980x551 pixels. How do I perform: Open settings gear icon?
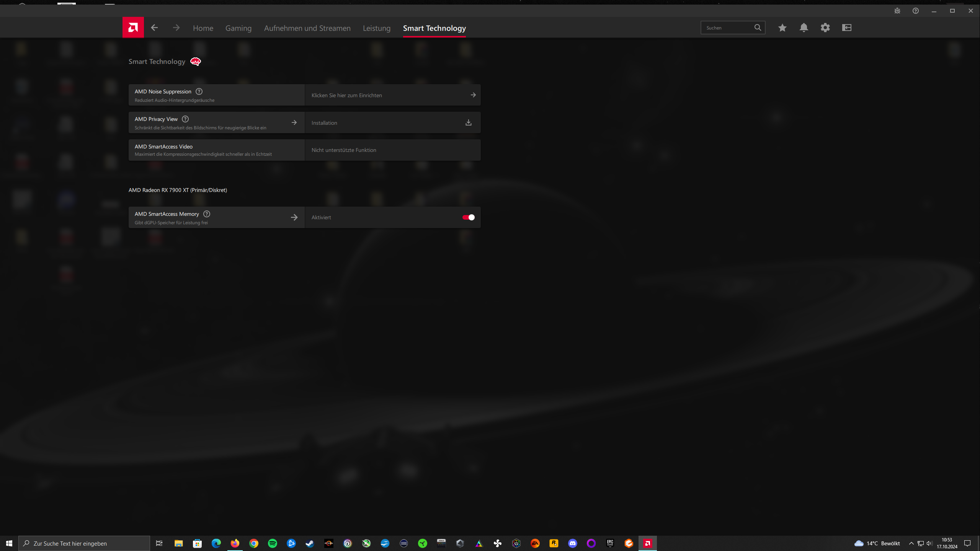(x=825, y=28)
